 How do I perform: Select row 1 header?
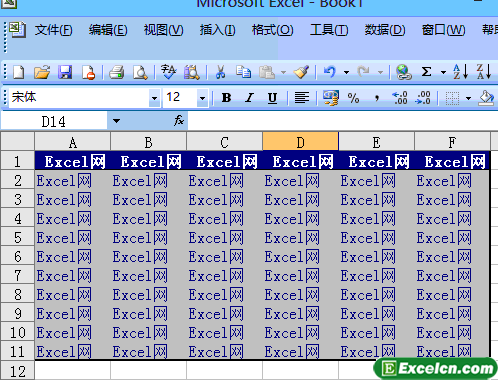[17, 161]
